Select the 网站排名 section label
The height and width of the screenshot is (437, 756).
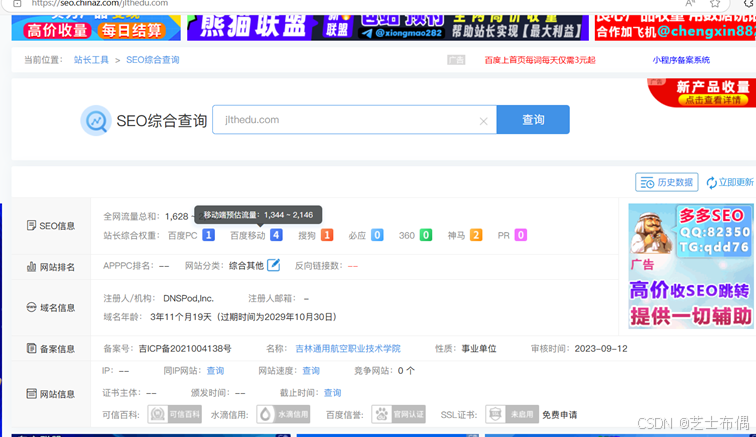(51, 267)
